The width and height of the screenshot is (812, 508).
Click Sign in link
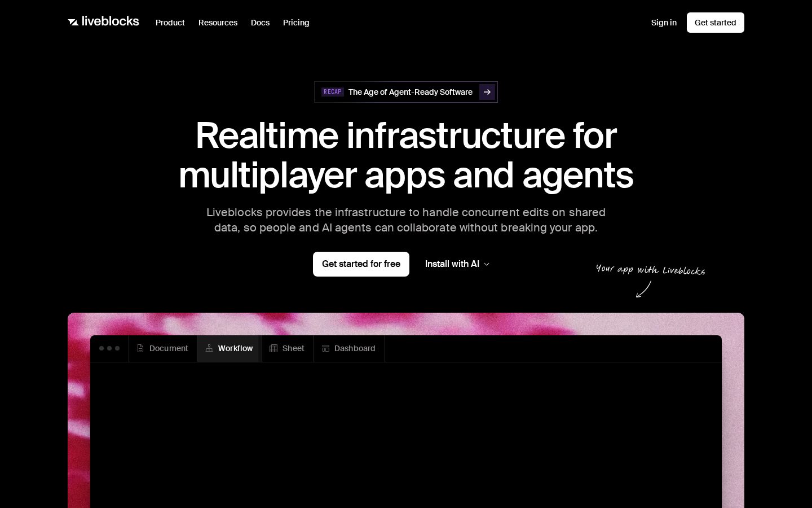tap(664, 23)
